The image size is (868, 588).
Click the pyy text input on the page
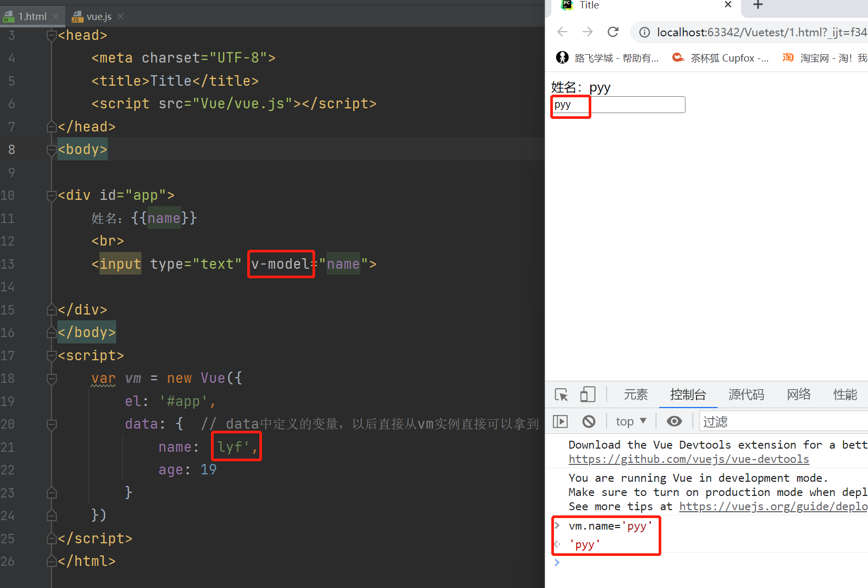(618, 105)
